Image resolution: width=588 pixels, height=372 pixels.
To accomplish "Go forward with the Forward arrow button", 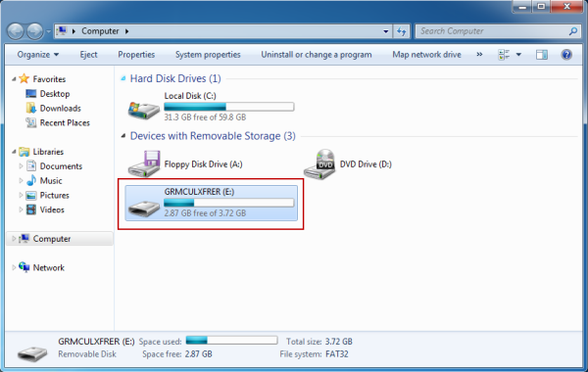I will [x=35, y=31].
